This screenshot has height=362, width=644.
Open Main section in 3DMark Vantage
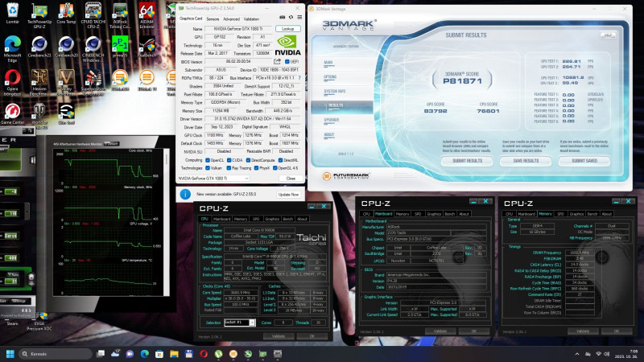(x=328, y=63)
